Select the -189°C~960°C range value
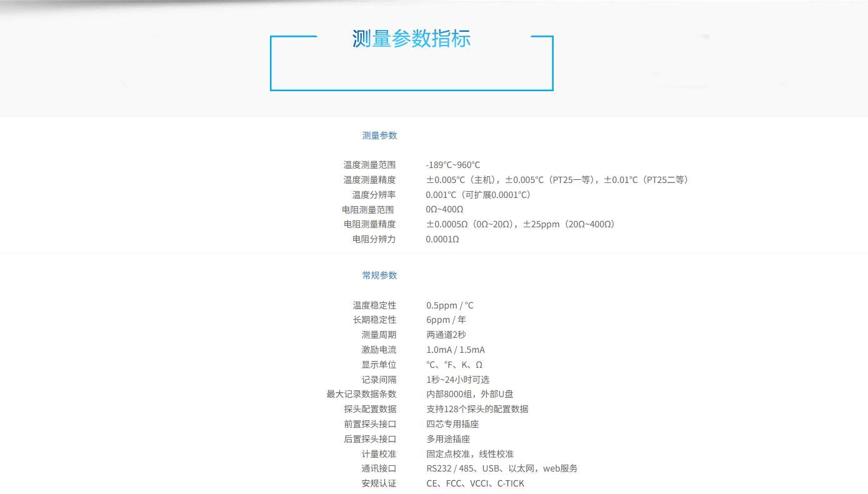Viewport: 868px width, 494px height. coord(452,165)
